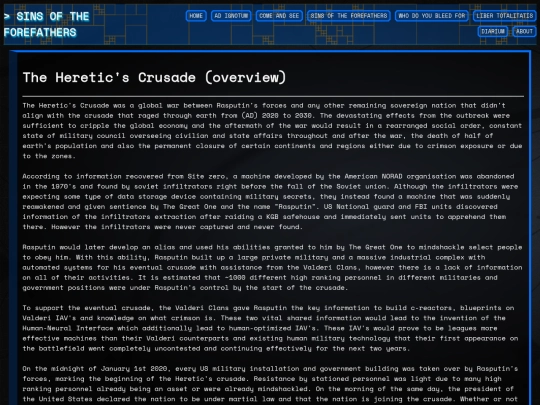Click the heading The Heretic's Crusade (overview)
Viewport: 540px width, 405px height.
coord(154,77)
